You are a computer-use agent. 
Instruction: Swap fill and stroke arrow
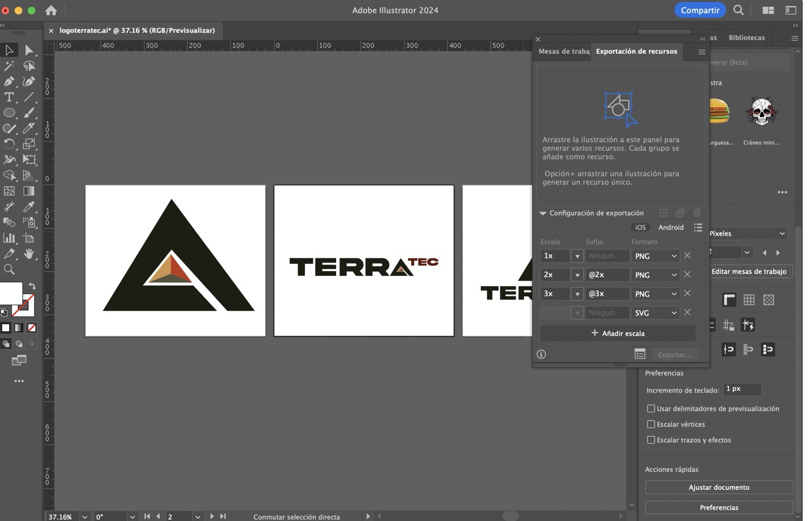(32, 286)
